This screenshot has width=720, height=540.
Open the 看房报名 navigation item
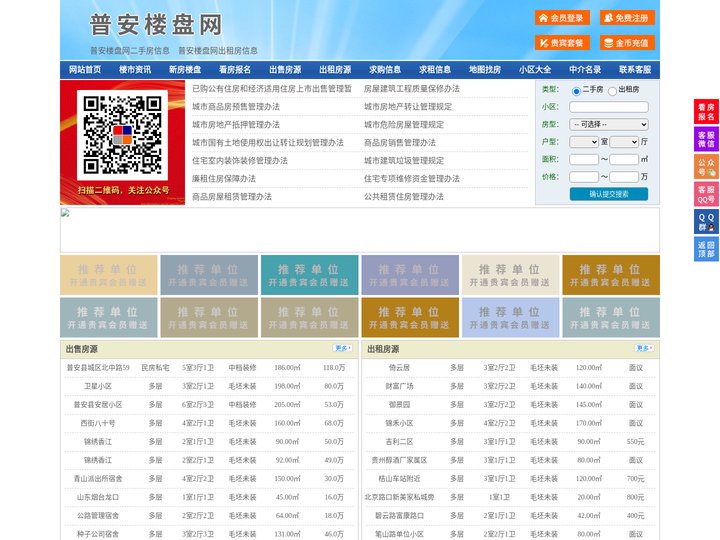[x=235, y=70]
